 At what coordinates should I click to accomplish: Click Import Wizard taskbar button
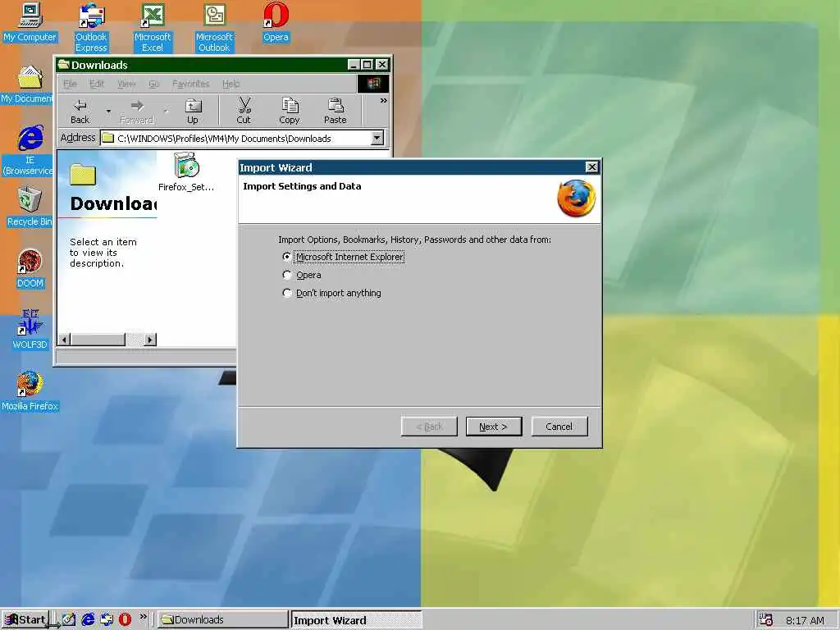(356, 620)
